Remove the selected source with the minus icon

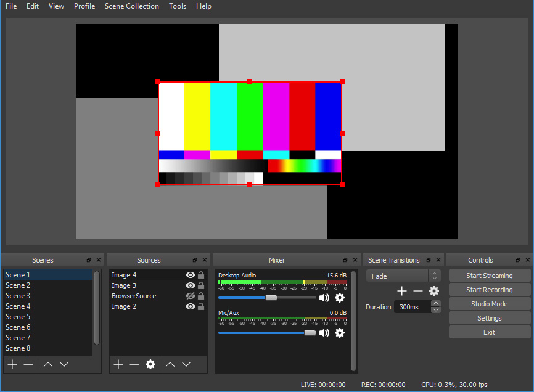point(134,364)
